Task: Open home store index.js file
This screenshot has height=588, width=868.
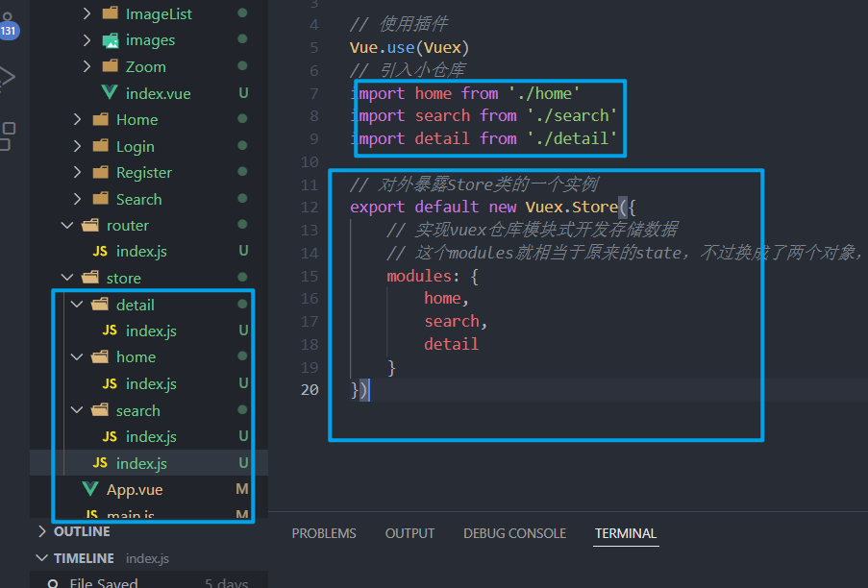Action: point(151,384)
